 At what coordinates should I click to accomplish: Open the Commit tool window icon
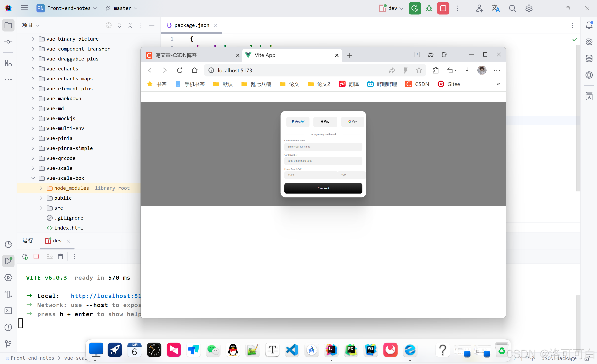click(x=8, y=42)
